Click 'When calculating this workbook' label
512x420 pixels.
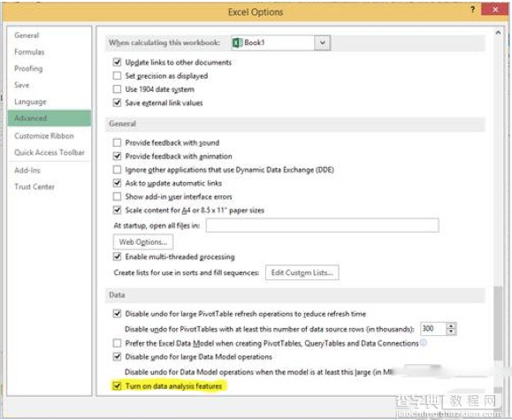[164, 42]
